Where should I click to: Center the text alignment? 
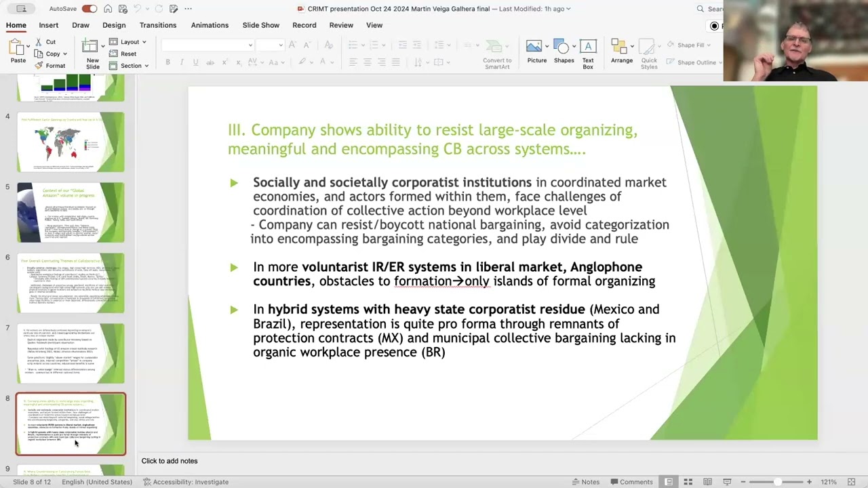[x=367, y=62]
